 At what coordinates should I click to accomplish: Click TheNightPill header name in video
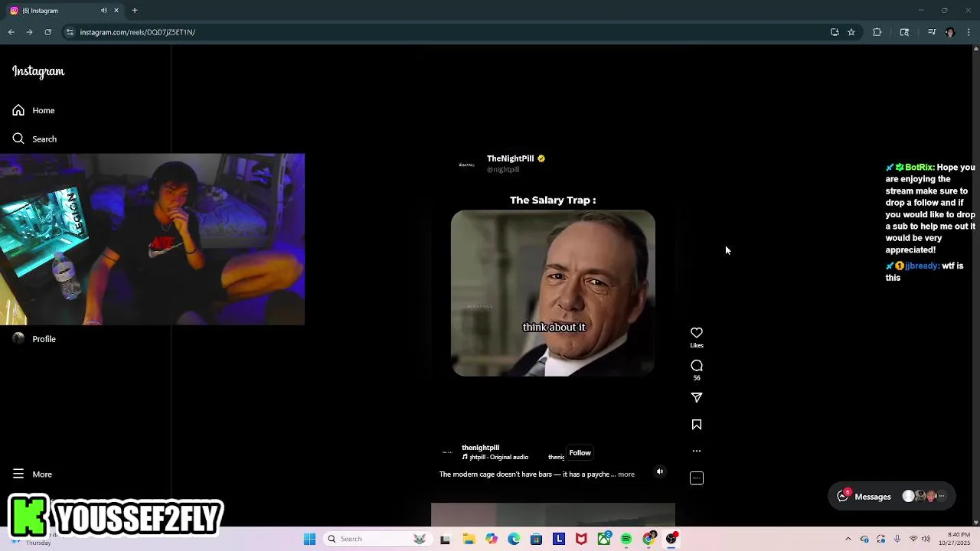pos(511,158)
